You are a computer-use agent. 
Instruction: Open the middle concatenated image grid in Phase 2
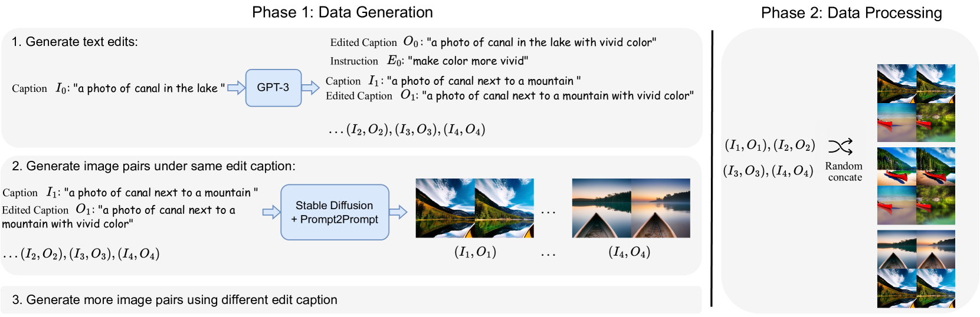tap(916, 186)
